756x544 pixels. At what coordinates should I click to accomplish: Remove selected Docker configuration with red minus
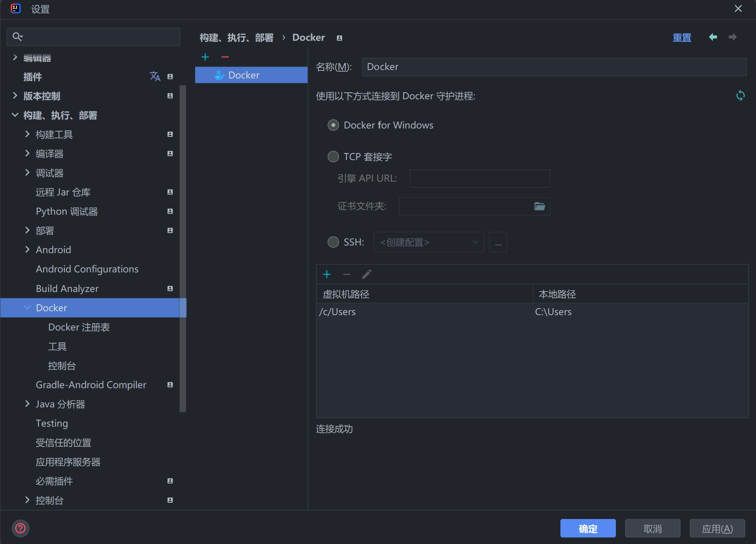(225, 57)
